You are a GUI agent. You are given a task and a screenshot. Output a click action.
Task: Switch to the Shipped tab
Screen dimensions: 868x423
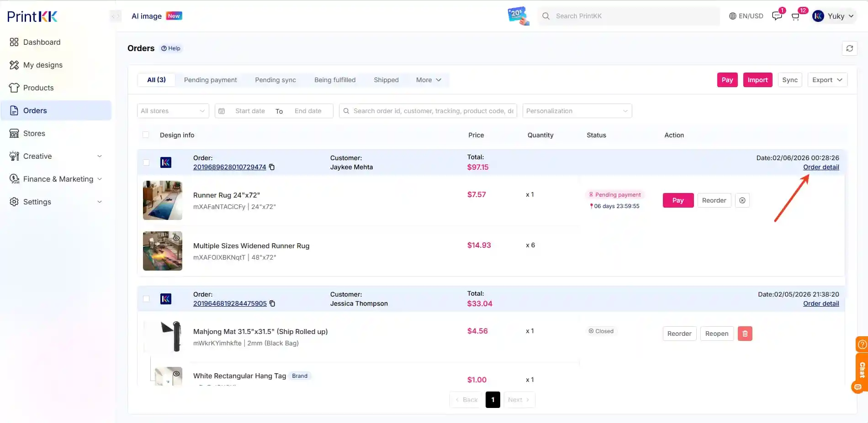pos(386,80)
